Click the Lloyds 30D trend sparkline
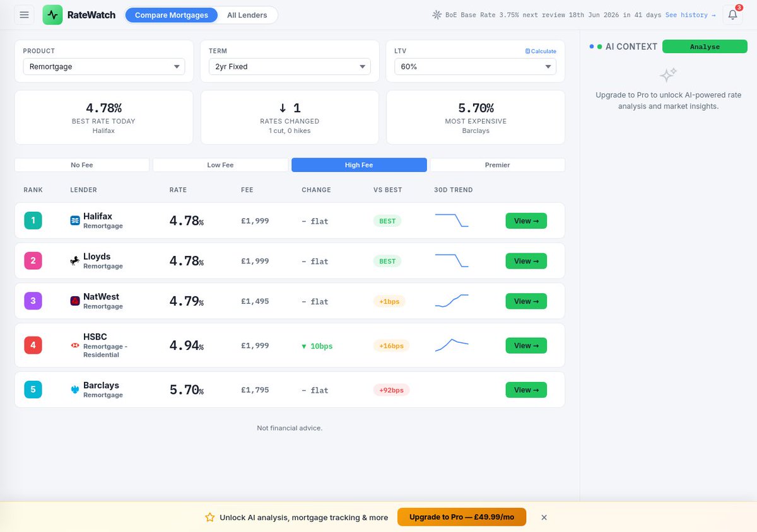757x532 pixels. pyautogui.click(x=452, y=261)
